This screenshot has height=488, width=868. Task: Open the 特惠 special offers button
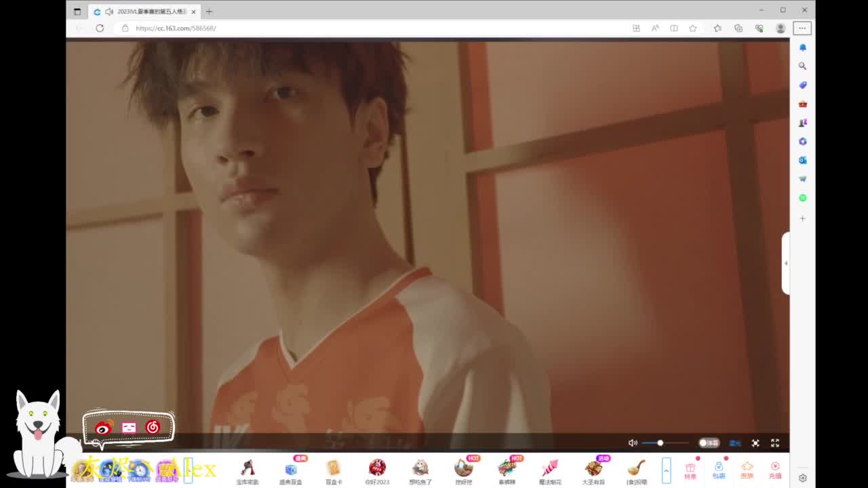(690, 470)
